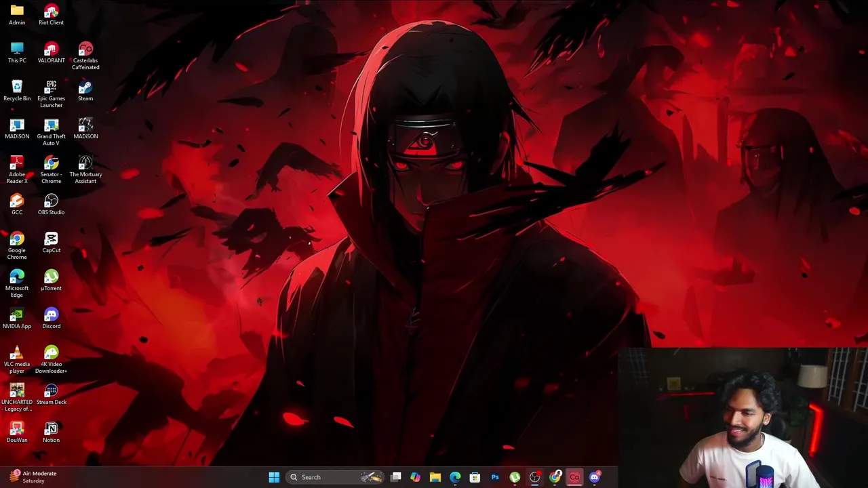Open Microsoft Edge from the taskbar
This screenshot has width=868, height=488.
click(455, 477)
